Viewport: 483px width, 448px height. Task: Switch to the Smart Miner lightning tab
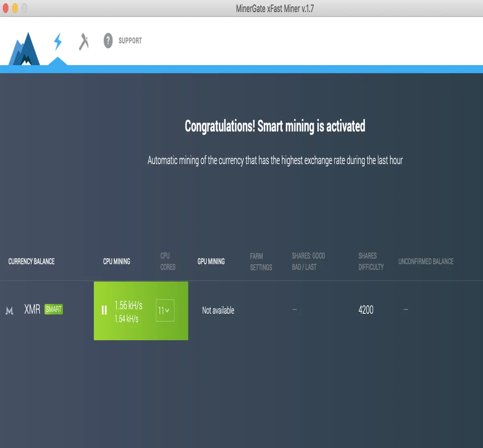58,41
